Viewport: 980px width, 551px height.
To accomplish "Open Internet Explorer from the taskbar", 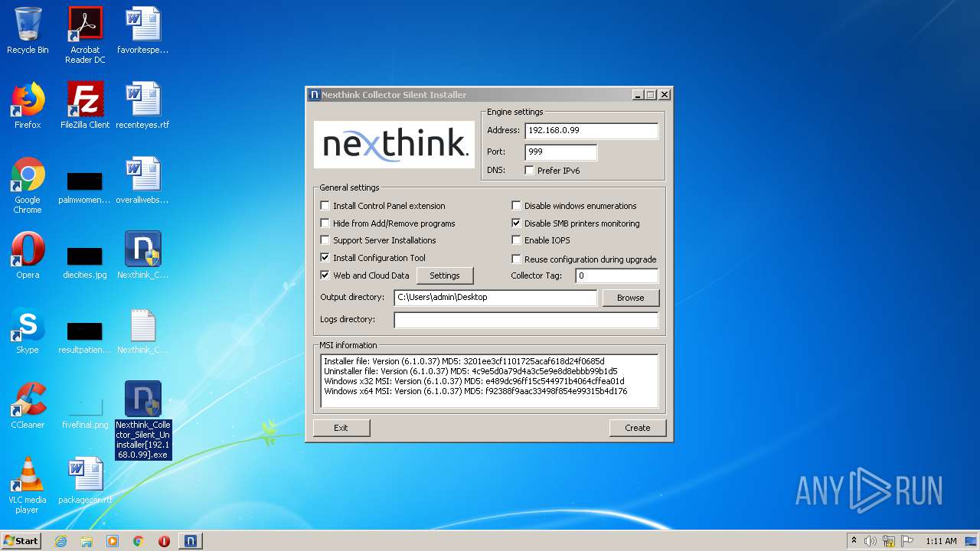I will (60, 541).
